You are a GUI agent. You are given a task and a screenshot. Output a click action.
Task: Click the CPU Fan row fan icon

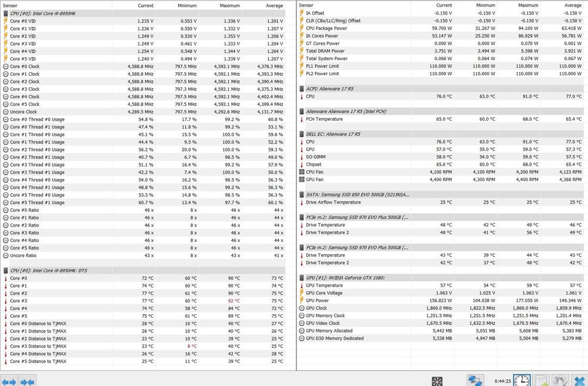[x=302, y=172]
